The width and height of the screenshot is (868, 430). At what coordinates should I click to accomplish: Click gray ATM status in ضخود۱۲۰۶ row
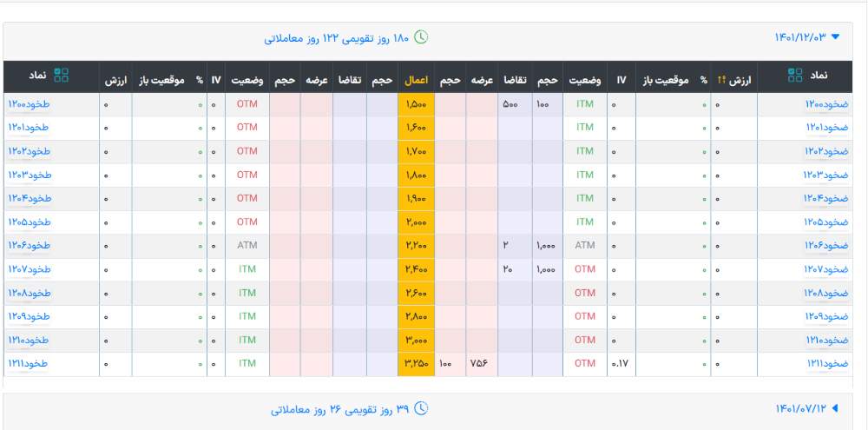coord(584,246)
